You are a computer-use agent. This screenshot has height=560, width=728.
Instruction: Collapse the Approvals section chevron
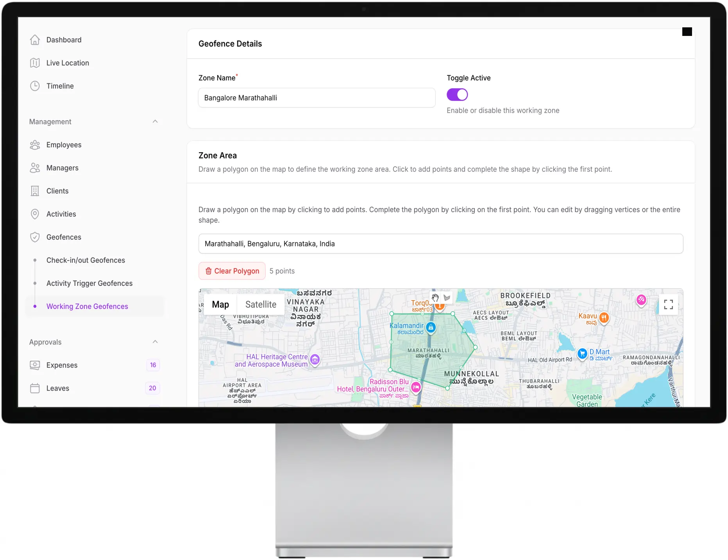coord(155,342)
